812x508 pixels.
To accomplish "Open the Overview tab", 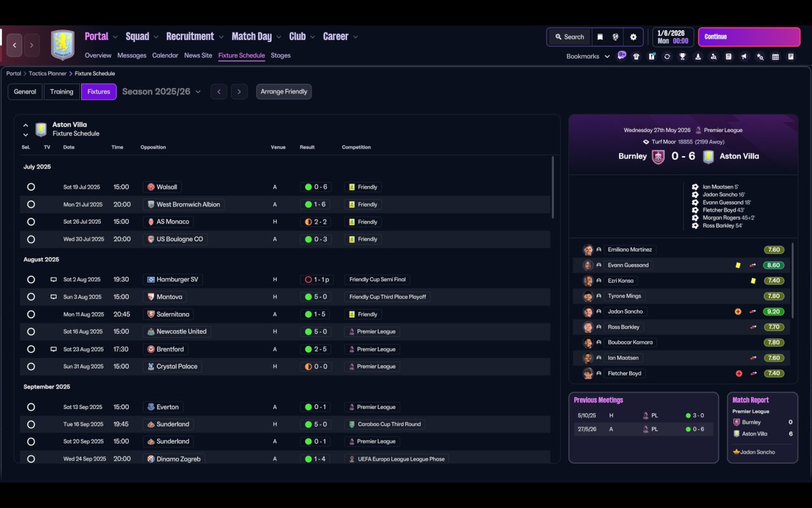I will [98, 56].
